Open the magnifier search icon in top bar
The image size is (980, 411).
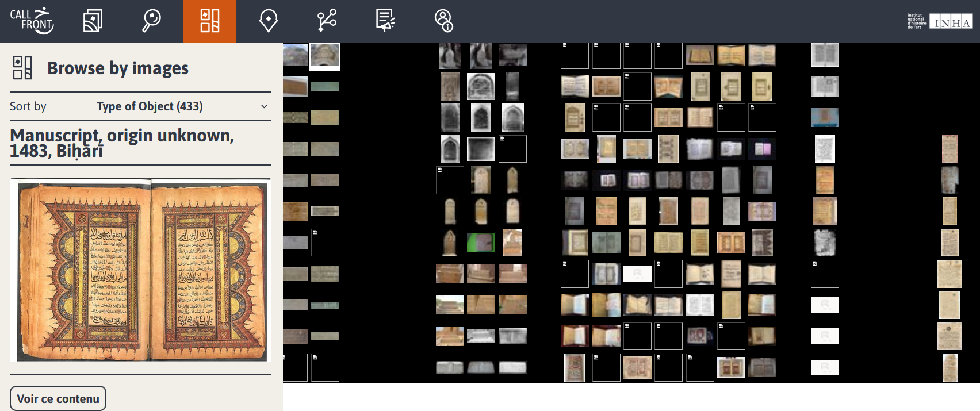click(151, 21)
